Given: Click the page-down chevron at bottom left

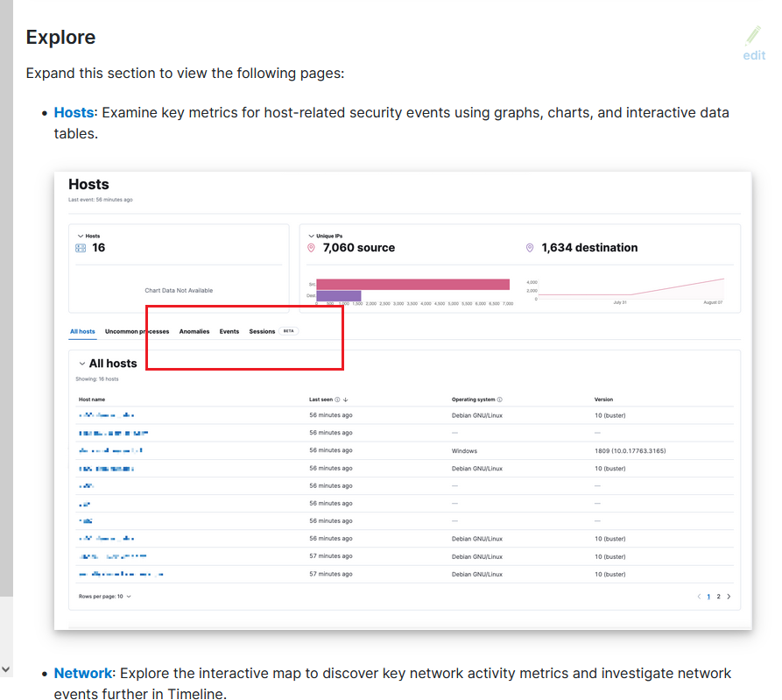Looking at the screenshot, I should tap(6, 668).
